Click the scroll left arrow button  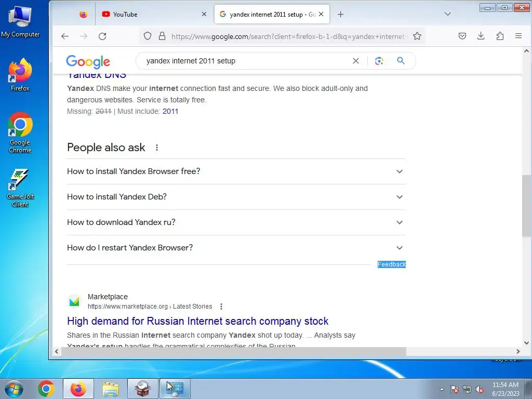[x=57, y=352]
